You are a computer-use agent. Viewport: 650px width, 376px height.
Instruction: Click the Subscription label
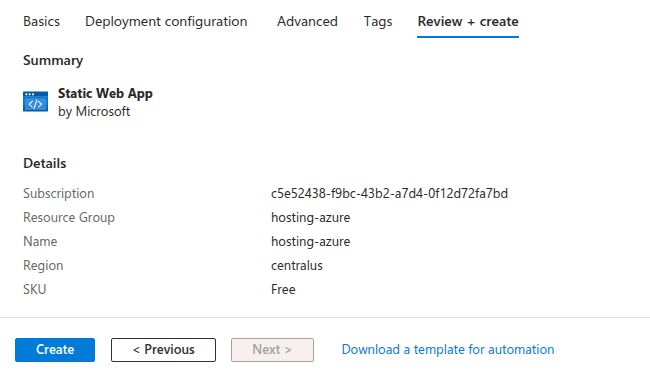pos(58,194)
